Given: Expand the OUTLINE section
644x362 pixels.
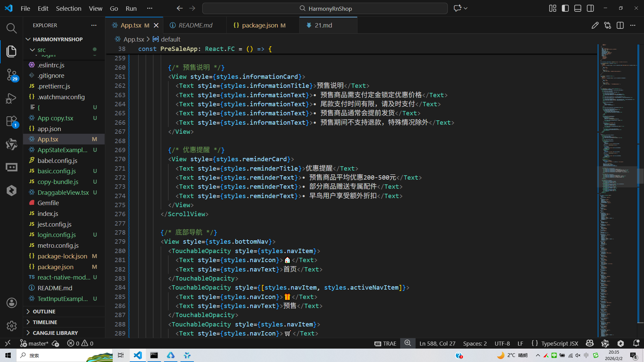Looking at the screenshot, I should point(44,311).
